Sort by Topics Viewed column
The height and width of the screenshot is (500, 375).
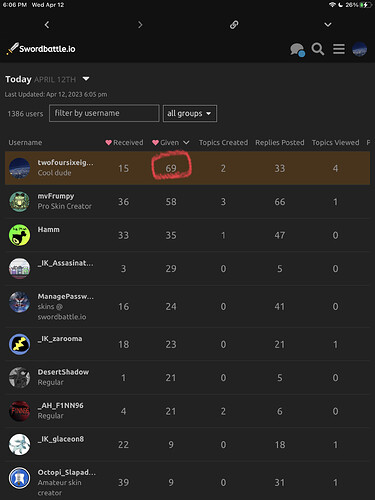(x=335, y=143)
